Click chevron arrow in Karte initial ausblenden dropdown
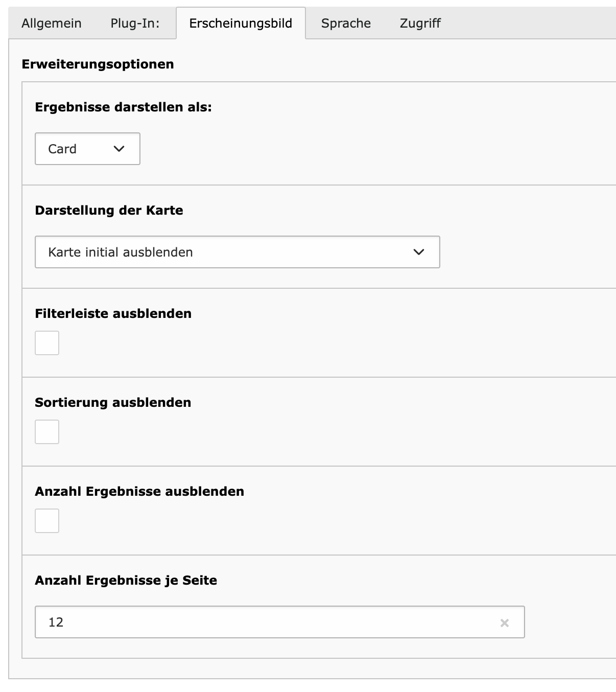Viewport: 616px width, 692px height. 419,252
